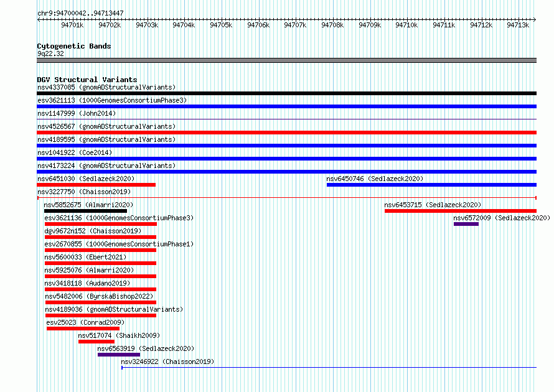This screenshot has width=554, height=392.
Task: Open nsv4189036 gnomADStructuralVariants label
Action: (x=114, y=309)
